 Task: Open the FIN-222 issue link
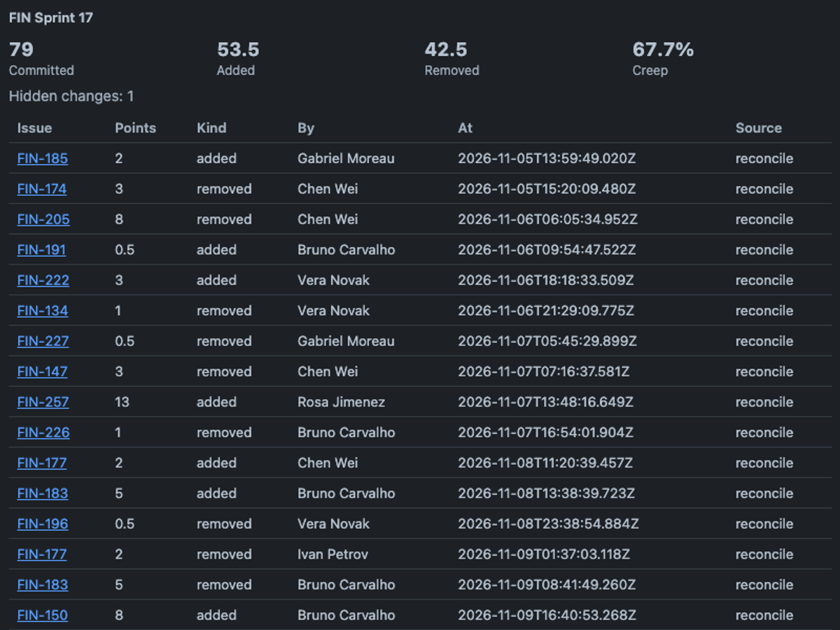(43, 280)
